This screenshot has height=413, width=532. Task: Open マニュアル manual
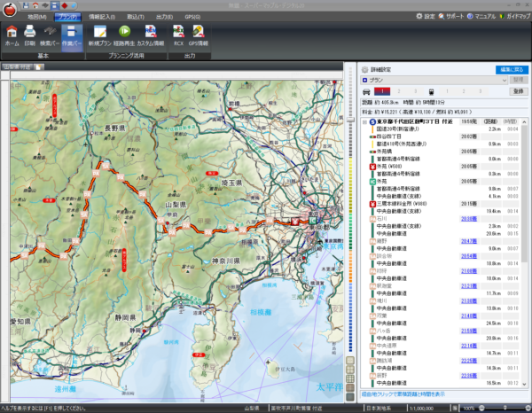click(481, 16)
